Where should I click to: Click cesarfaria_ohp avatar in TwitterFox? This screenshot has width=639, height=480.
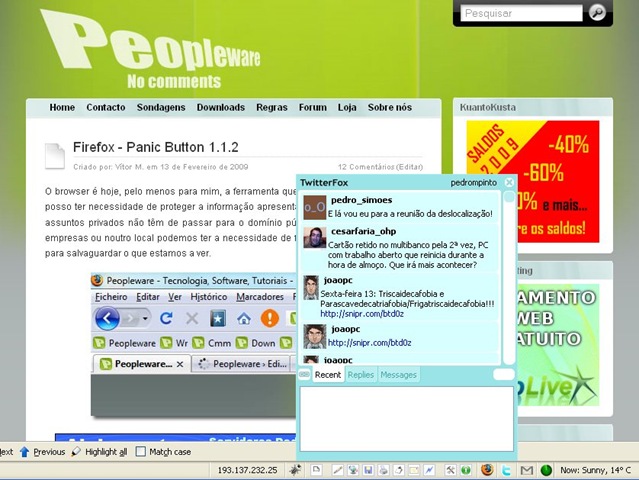(x=315, y=238)
